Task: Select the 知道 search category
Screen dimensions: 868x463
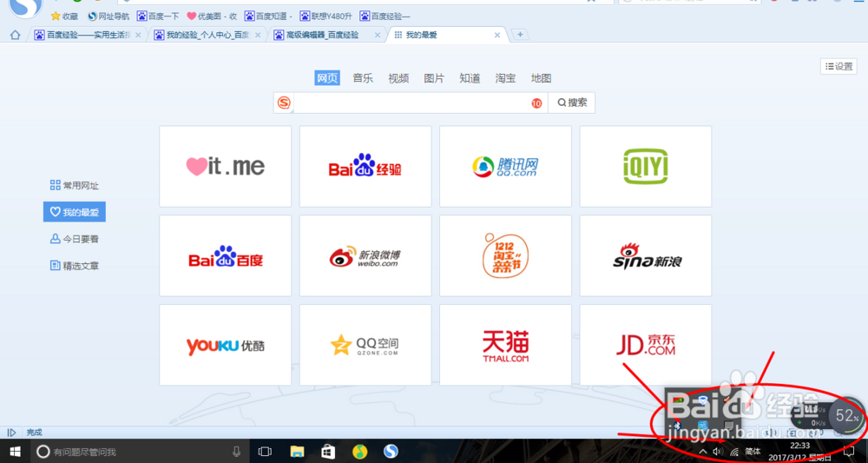Action: click(x=470, y=78)
